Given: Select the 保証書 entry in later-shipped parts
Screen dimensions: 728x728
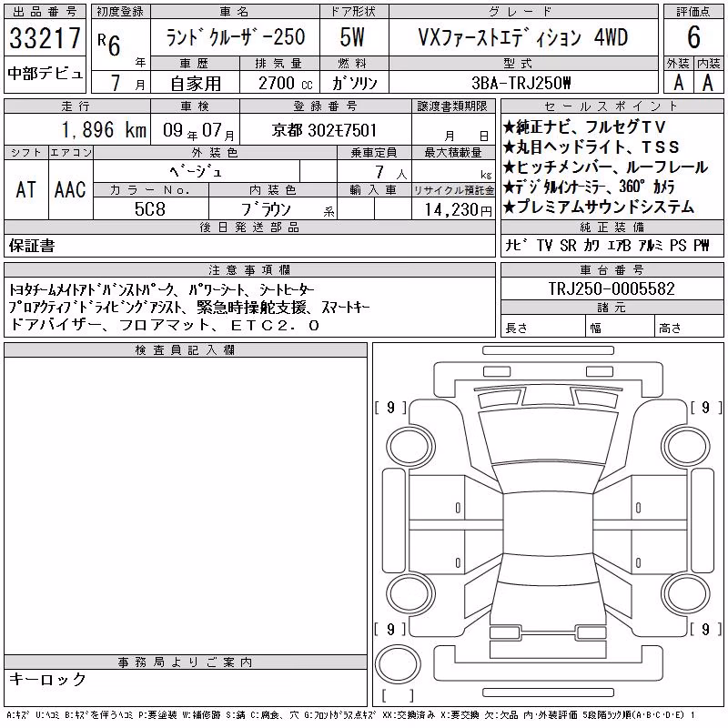Looking at the screenshot, I should click(x=32, y=246).
